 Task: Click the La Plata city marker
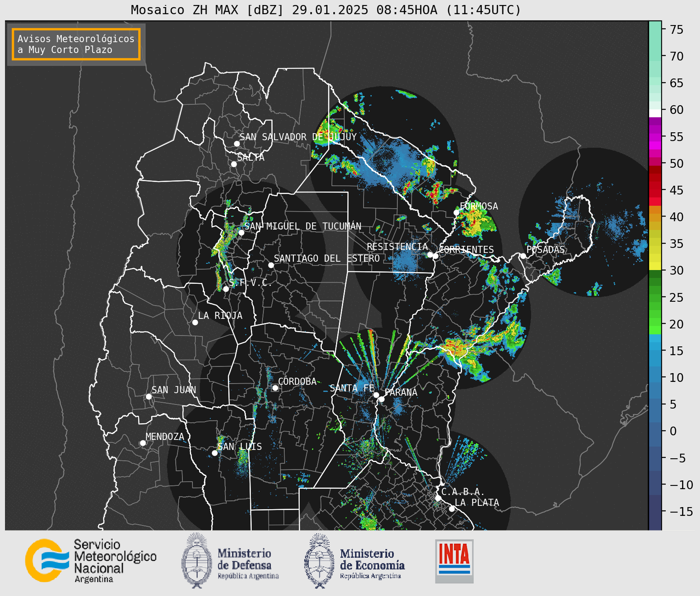point(452,509)
